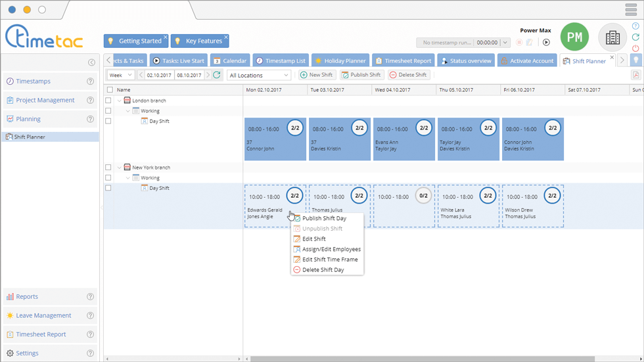Select the Wed New York 0/2 shift
Image resolution: width=644 pixels, height=362 pixels.
403,206
